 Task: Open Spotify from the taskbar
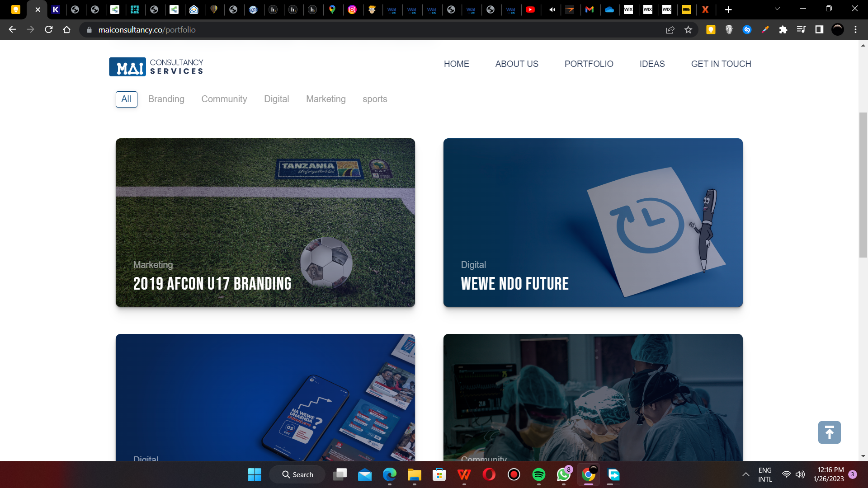pyautogui.click(x=538, y=474)
